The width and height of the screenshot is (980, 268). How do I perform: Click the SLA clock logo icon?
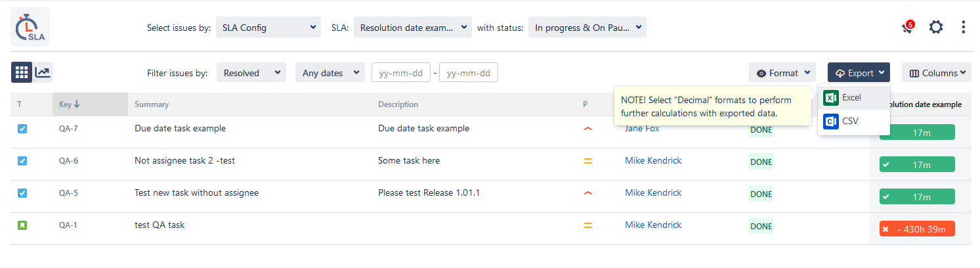30,27
